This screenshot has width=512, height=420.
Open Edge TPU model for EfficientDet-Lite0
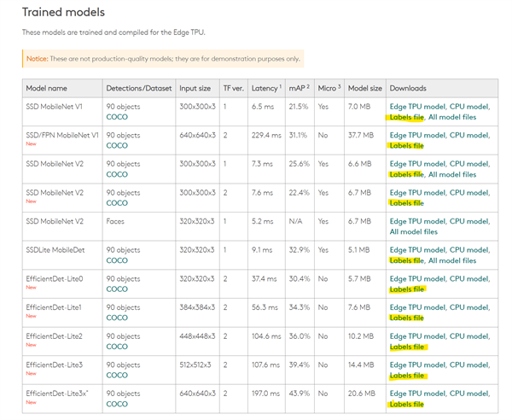point(417,279)
